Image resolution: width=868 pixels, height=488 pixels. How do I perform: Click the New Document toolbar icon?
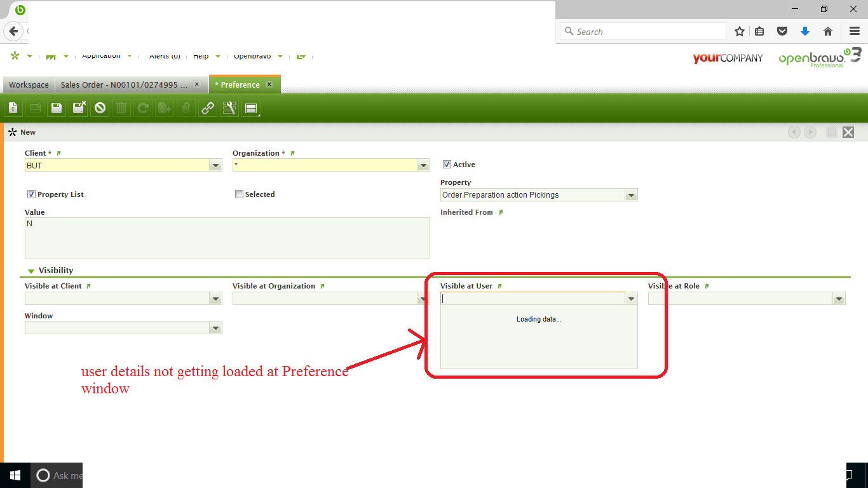(x=13, y=109)
